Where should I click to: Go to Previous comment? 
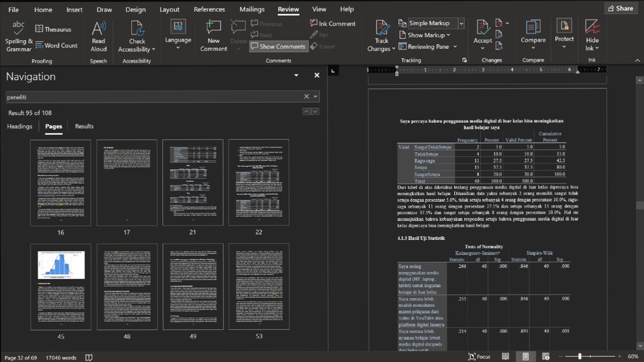(266, 24)
